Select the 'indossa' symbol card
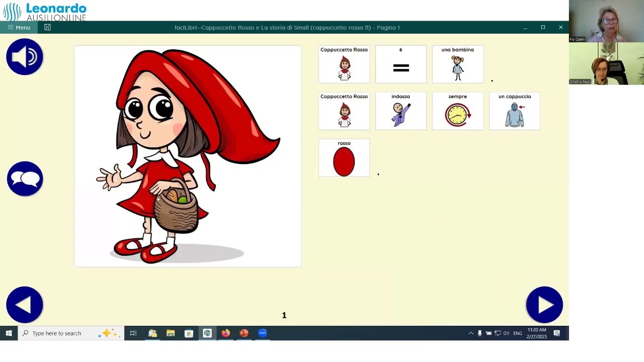Viewport: 644px width, 362px height. (401, 111)
